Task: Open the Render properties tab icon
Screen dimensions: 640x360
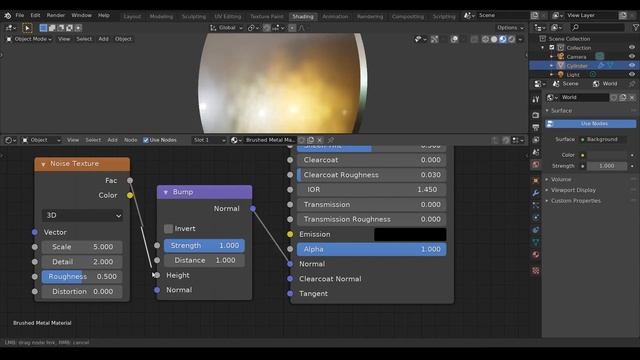Action: pyautogui.click(x=536, y=116)
